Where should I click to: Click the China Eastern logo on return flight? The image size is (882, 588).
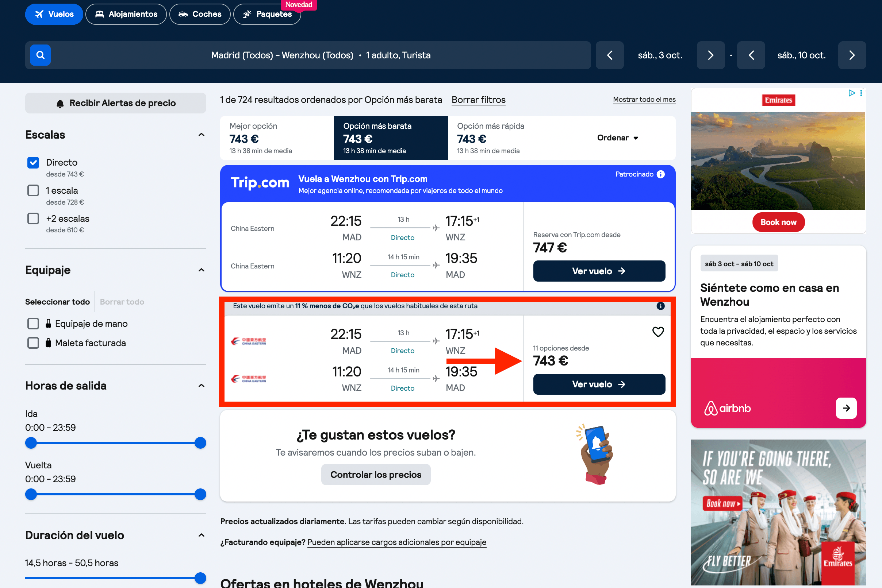(248, 379)
